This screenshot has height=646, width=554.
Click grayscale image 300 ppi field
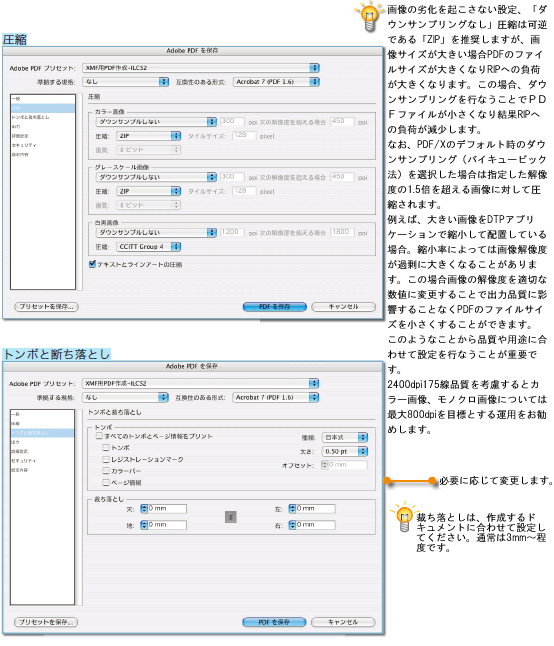(x=232, y=176)
